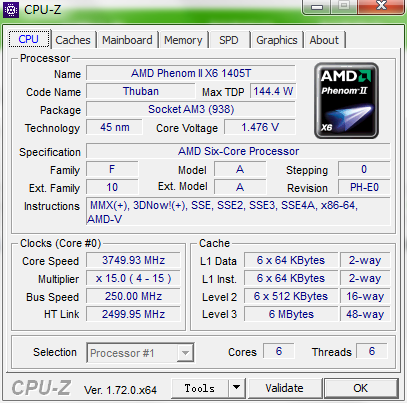Screen dimensions: 407x403
Task: Click the AMD Phenom II X6 logo
Action: pos(346,100)
